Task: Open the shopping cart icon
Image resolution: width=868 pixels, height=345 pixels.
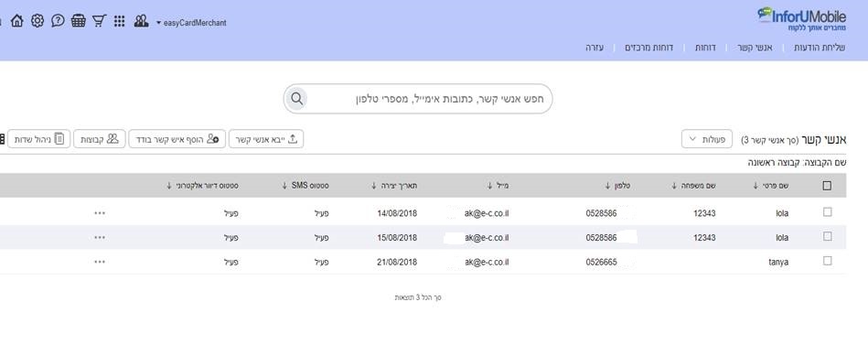Action: point(99,21)
